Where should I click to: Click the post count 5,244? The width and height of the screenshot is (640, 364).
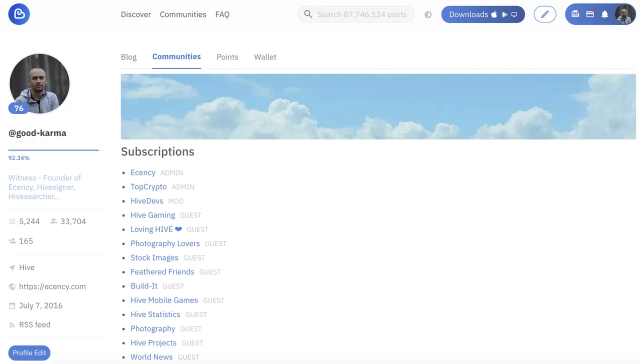coord(29,221)
